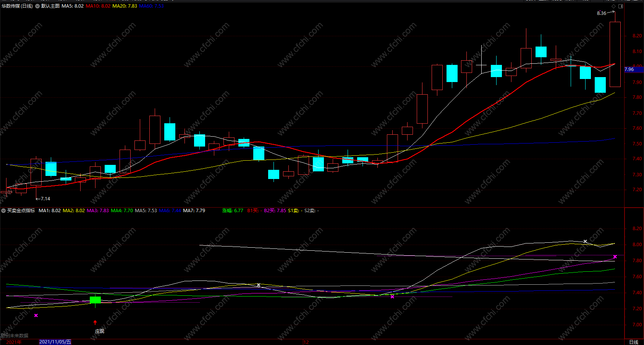Viewport: 644px width, 345px height.
Task: Click the blue MA6: 7.44 indicator value
Action: 170,211
